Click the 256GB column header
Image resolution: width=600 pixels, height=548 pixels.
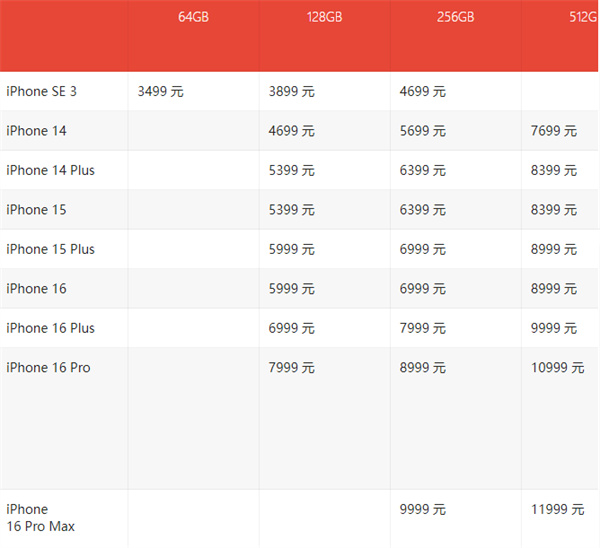[x=455, y=17]
